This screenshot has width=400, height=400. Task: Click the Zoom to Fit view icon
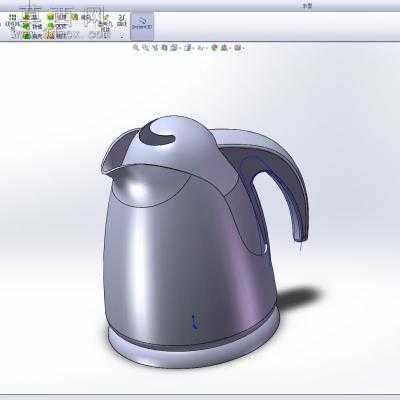pos(135,48)
